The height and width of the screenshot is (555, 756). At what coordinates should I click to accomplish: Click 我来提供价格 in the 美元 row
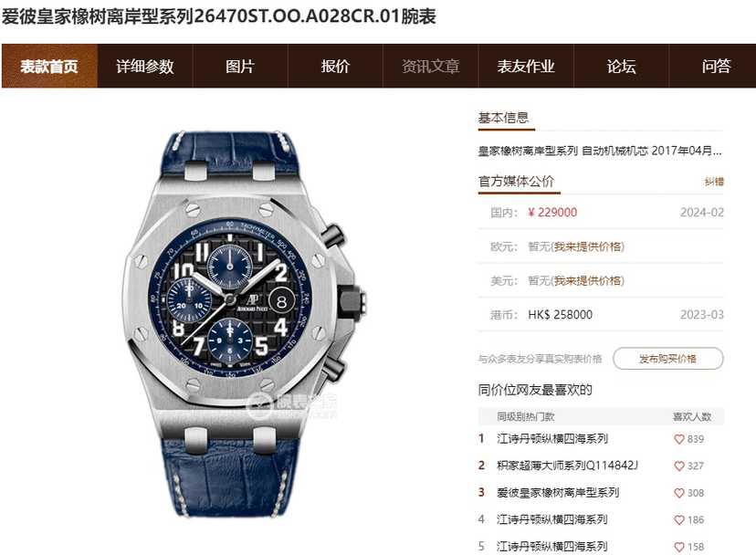(587, 280)
